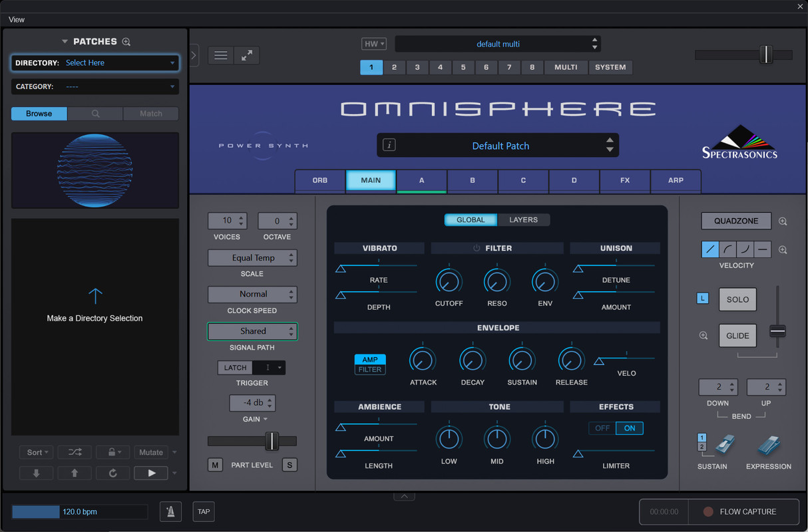Open the DIRECTORY Select Here dropdown
Screen dimensions: 808x532
point(95,63)
